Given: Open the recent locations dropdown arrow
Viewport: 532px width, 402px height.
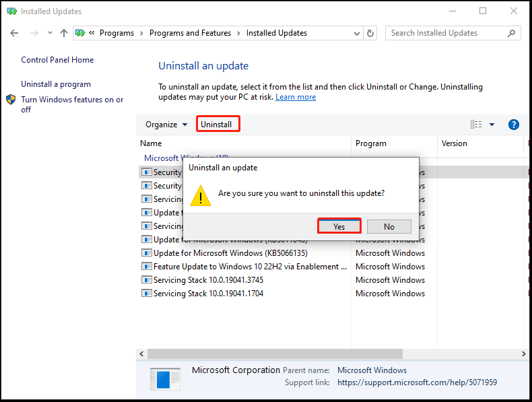Looking at the screenshot, I should point(51,33).
